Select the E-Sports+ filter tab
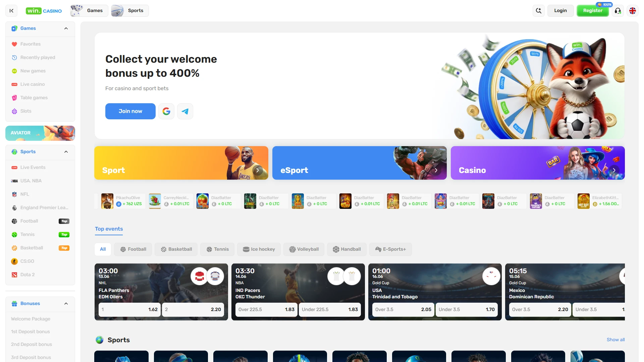Viewport: 644px width, 362px height. [390, 249]
